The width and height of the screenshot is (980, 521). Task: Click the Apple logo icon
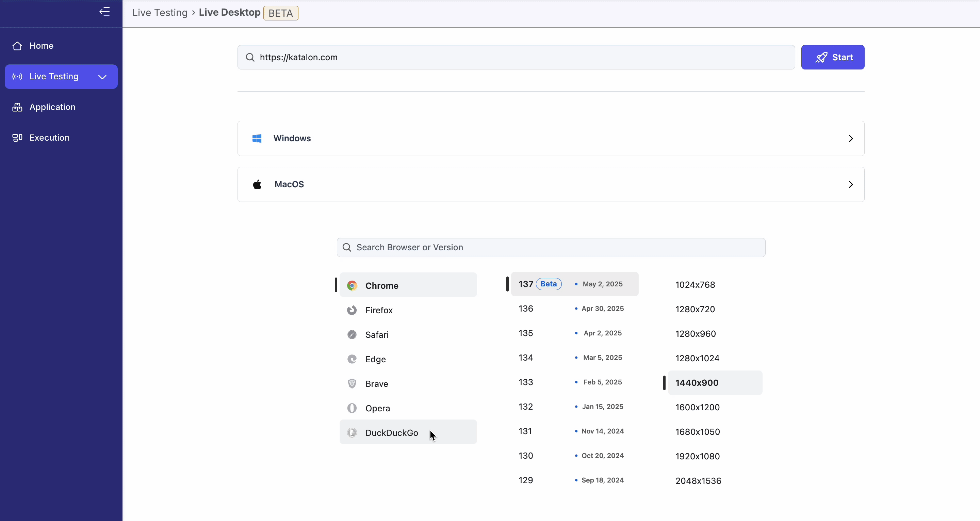coord(257,184)
